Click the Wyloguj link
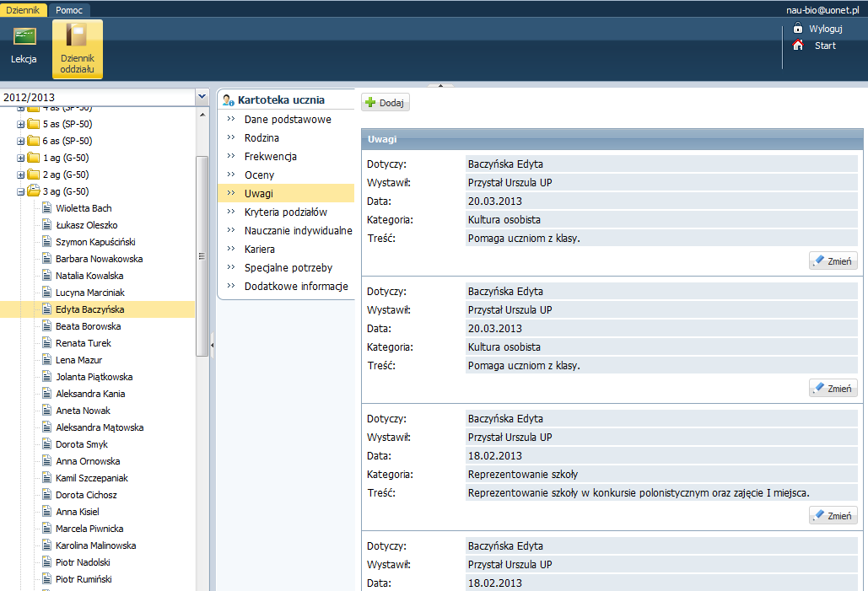The image size is (868, 591). click(825, 29)
